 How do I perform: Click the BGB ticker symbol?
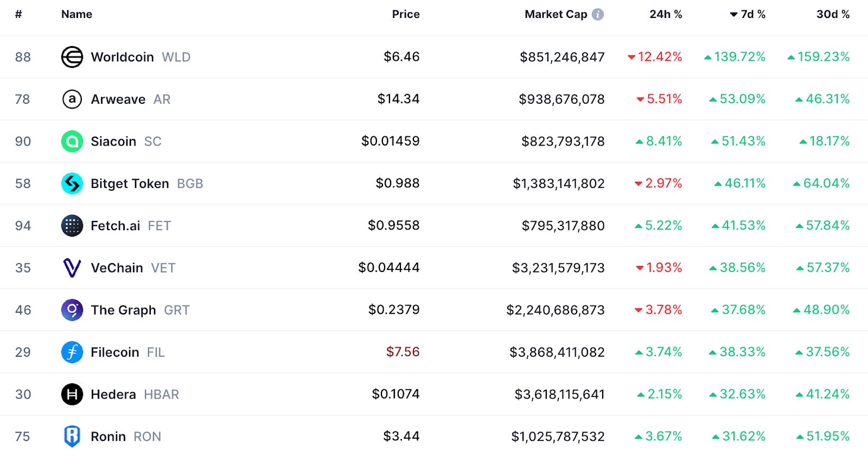point(190,184)
